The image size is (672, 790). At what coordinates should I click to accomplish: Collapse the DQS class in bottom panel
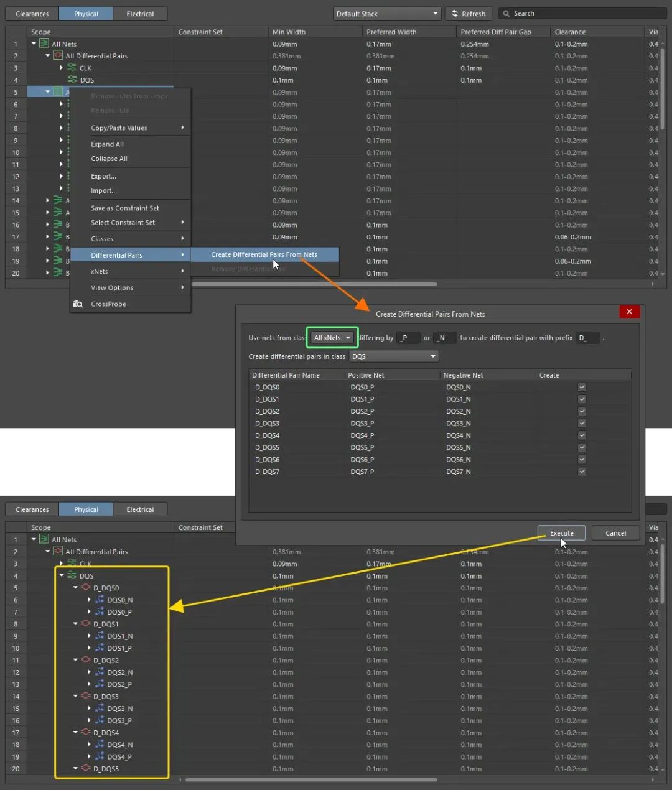click(61, 575)
